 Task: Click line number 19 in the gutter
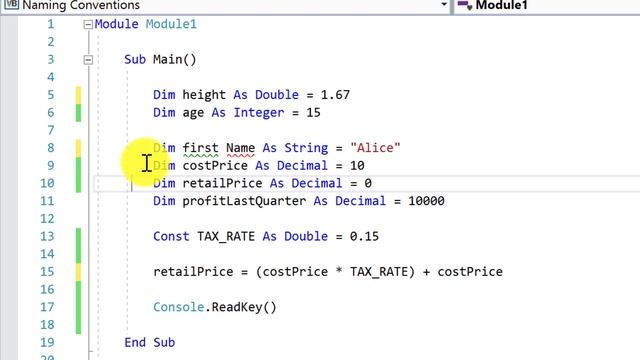pyautogui.click(x=47, y=342)
